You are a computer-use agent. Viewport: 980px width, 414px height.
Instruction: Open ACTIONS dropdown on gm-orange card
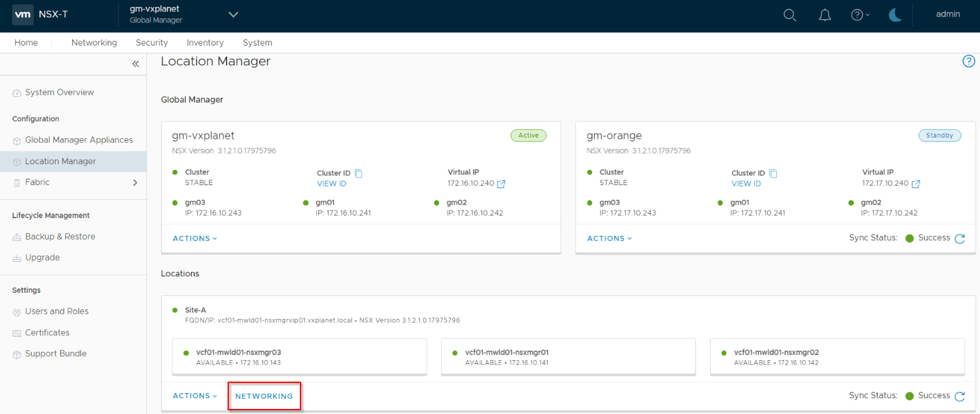click(610, 238)
